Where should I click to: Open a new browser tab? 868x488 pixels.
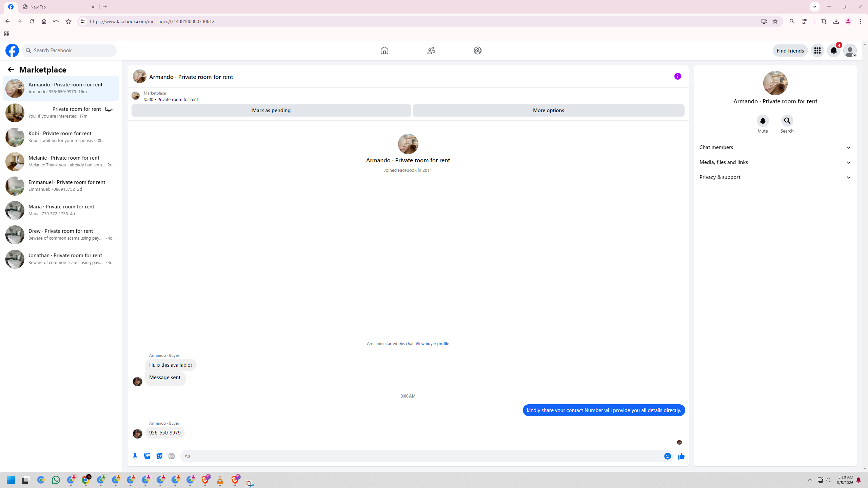click(x=105, y=7)
